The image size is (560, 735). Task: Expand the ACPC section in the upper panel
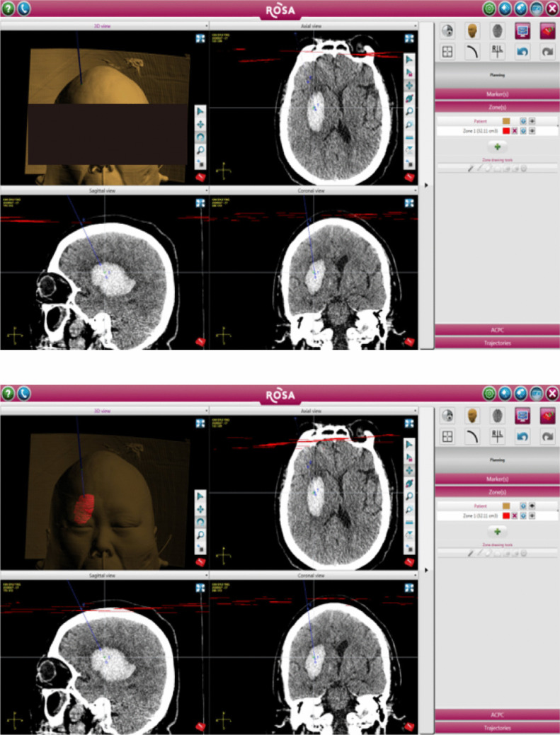(x=496, y=330)
